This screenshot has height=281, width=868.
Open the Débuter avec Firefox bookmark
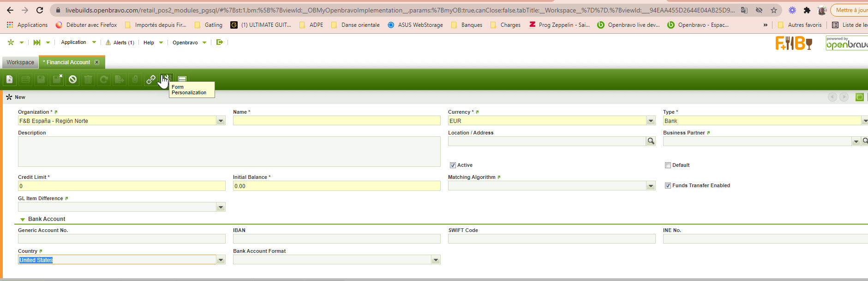(x=86, y=25)
